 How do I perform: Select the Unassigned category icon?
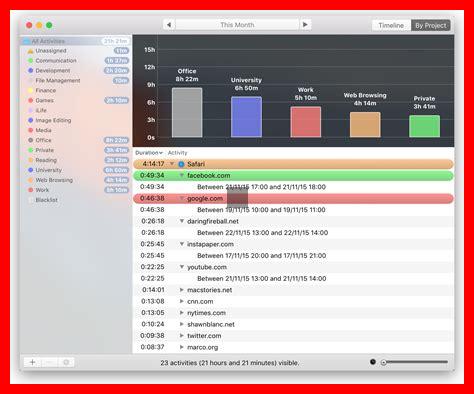[x=30, y=51]
